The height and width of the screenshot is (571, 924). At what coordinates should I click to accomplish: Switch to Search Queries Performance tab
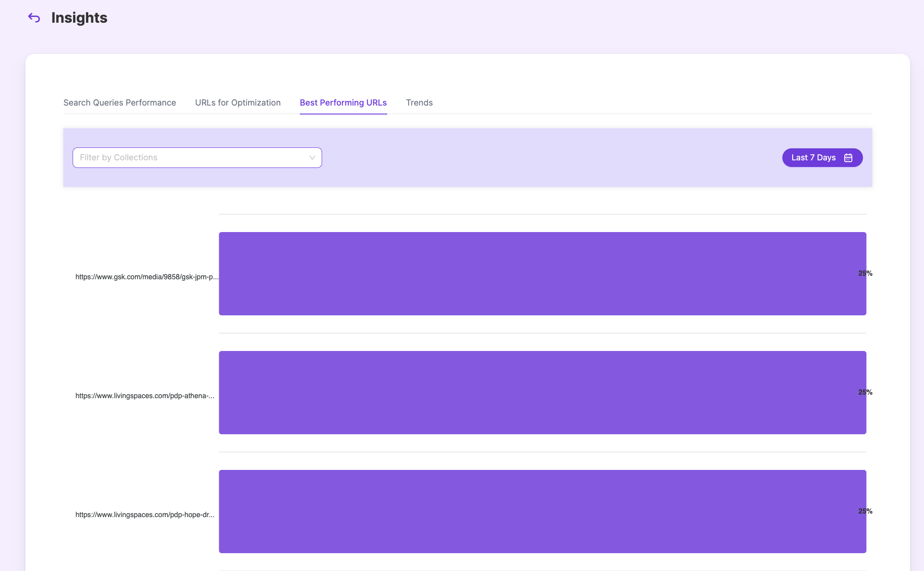119,103
